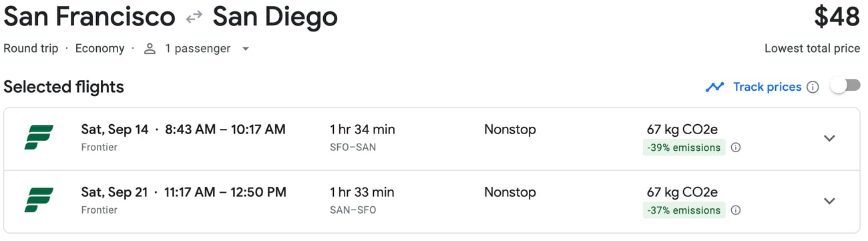Click the Round trip label
The height and width of the screenshot is (241, 868).
(31, 49)
